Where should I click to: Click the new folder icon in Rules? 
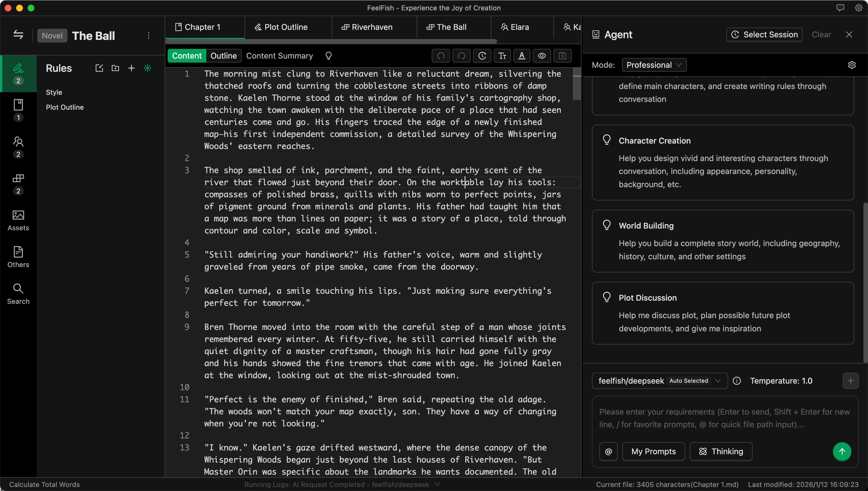coord(115,68)
